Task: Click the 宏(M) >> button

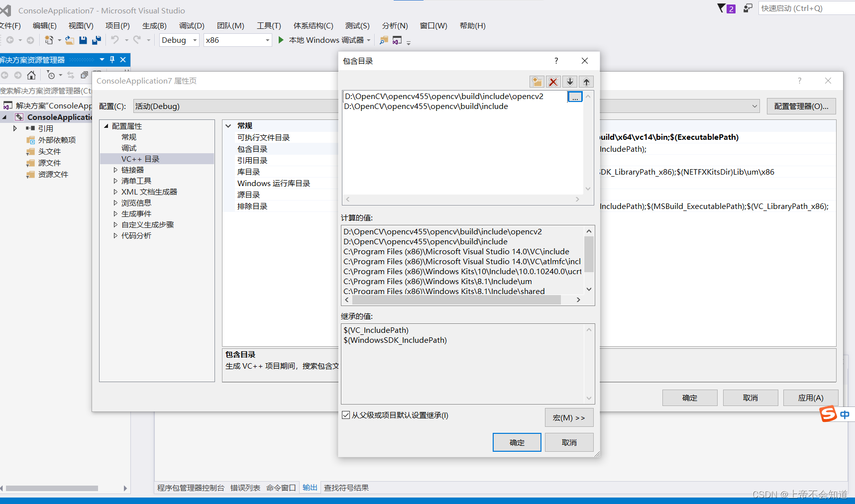Action: point(569,417)
